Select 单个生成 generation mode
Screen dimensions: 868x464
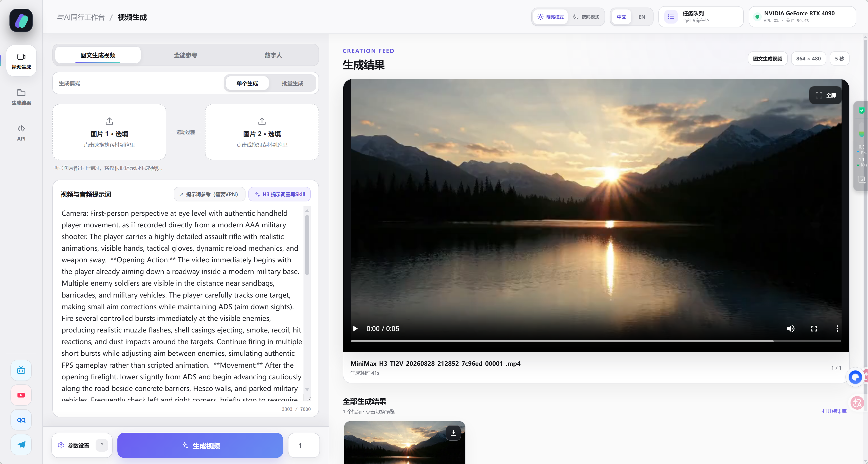[x=247, y=83]
